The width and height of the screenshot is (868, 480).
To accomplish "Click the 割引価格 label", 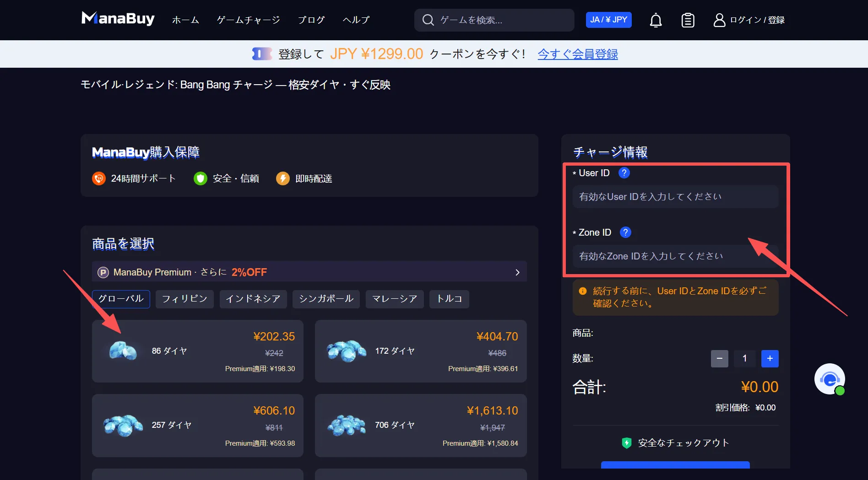I will pos(732,408).
